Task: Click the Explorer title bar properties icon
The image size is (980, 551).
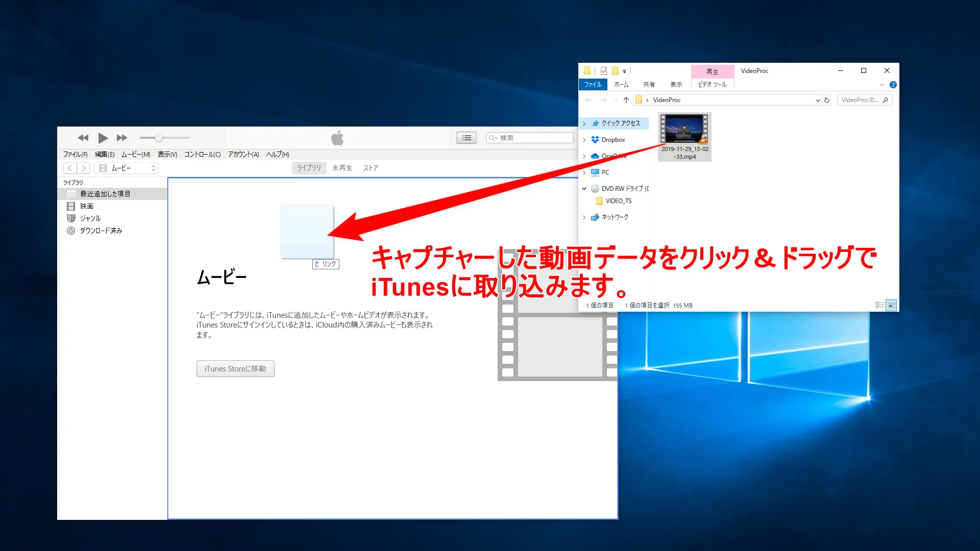Action: point(604,71)
